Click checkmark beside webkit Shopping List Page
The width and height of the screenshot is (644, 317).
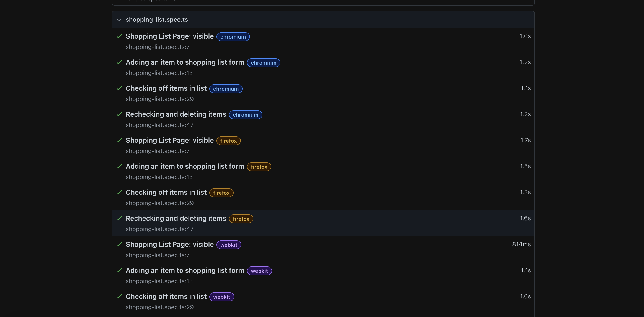click(119, 244)
